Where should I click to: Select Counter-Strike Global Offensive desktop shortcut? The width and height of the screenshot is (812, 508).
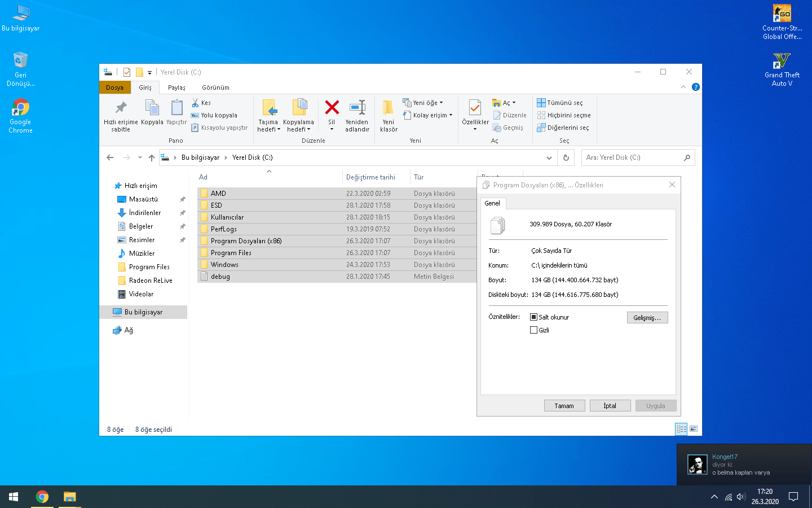[782, 22]
